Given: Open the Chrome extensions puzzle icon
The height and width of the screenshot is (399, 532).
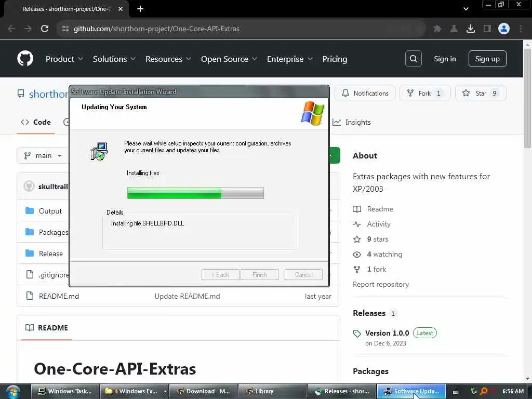Looking at the screenshot, I should (437, 29).
